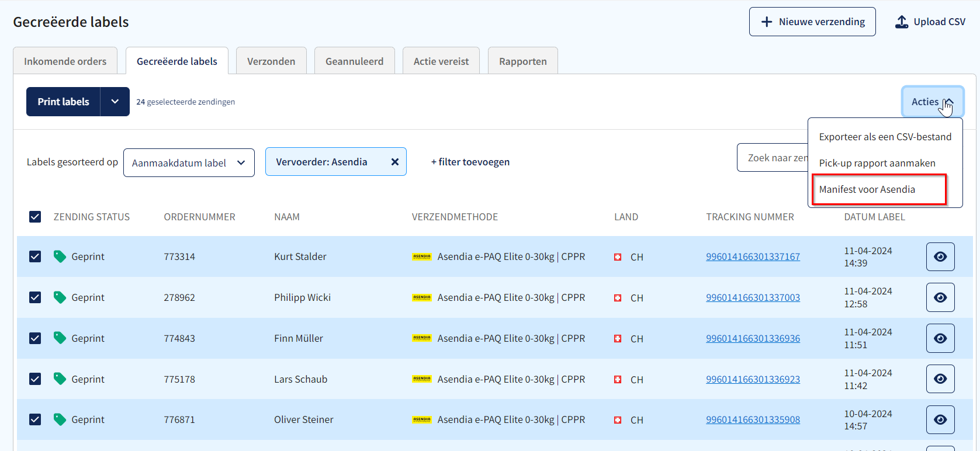Viewport: 980px width, 451px height.
Task: Click green tag icon for Philipp Wicki
Action: pos(60,297)
